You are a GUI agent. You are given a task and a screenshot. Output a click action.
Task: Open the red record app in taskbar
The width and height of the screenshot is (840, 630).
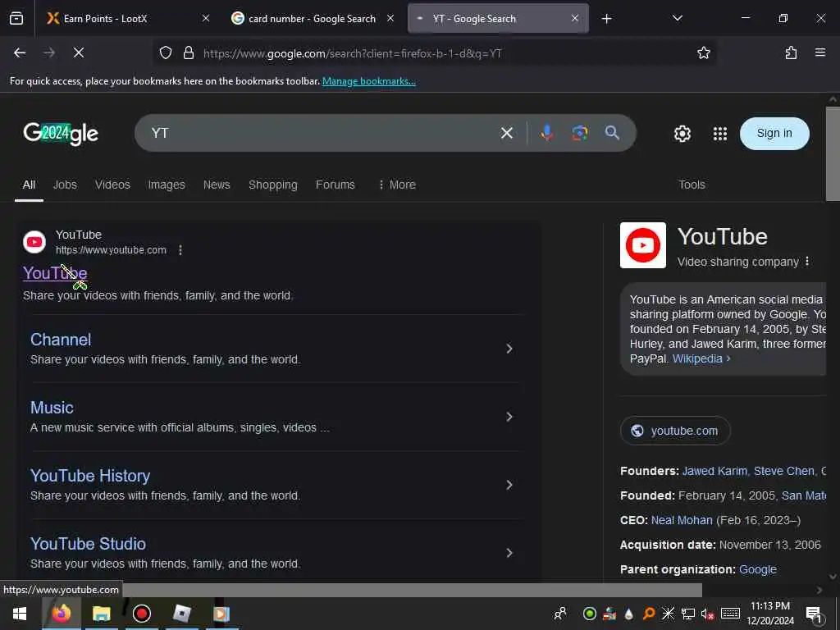pos(141,614)
